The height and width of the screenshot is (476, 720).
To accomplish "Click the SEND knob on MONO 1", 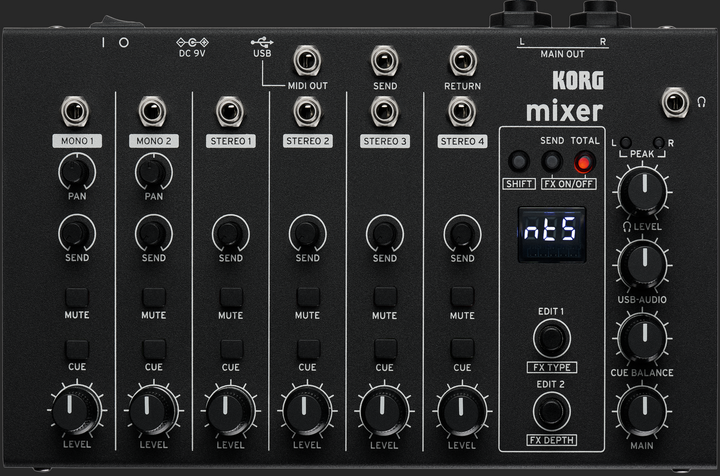I will point(77,233).
